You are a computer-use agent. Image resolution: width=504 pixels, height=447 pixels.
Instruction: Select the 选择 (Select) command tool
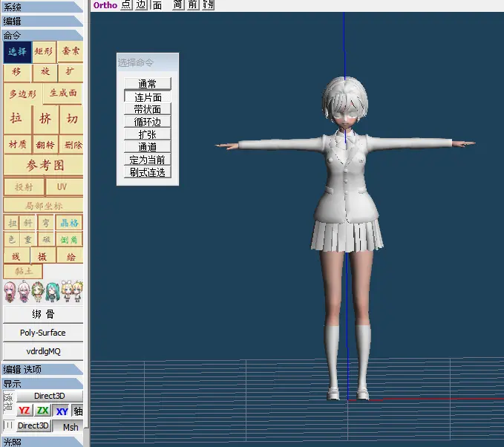pos(18,52)
